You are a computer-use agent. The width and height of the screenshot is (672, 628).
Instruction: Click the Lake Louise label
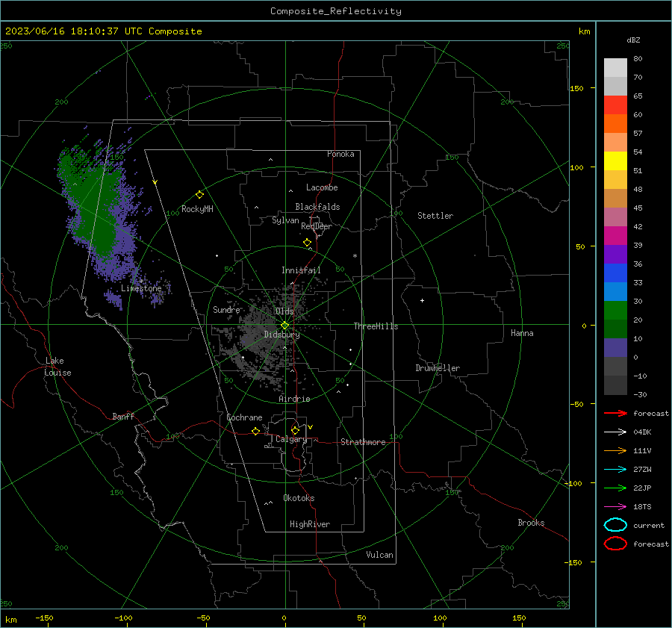(57, 367)
